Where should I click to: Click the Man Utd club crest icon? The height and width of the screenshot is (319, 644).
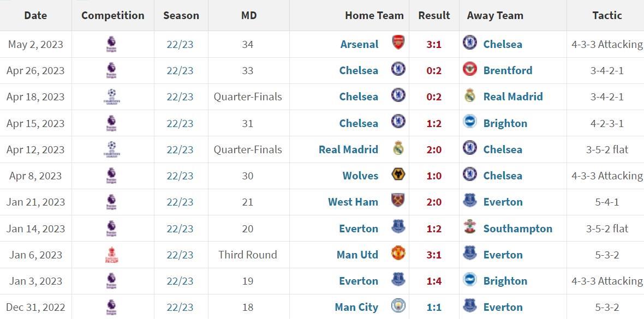[398, 253]
